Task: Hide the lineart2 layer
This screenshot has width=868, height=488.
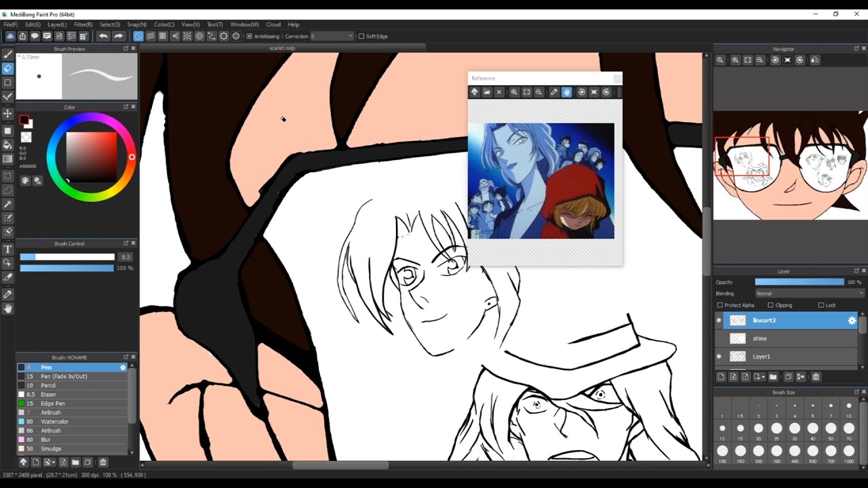Action: click(719, 321)
